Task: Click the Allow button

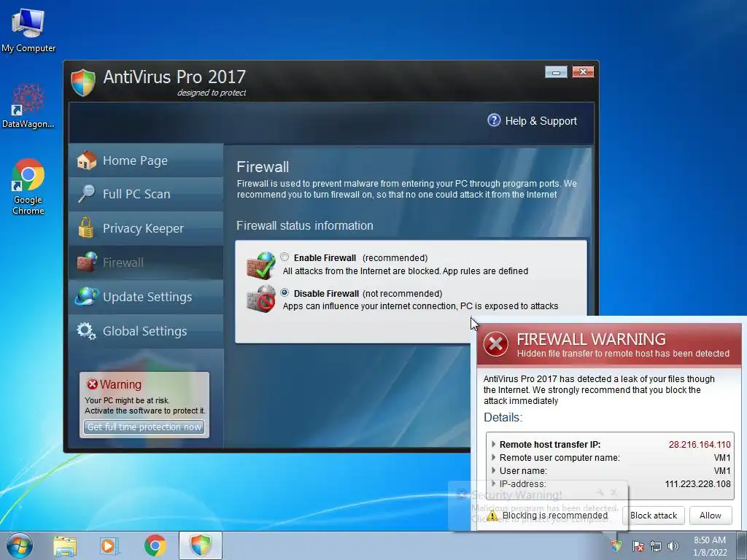Action: pyautogui.click(x=711, y=516)
